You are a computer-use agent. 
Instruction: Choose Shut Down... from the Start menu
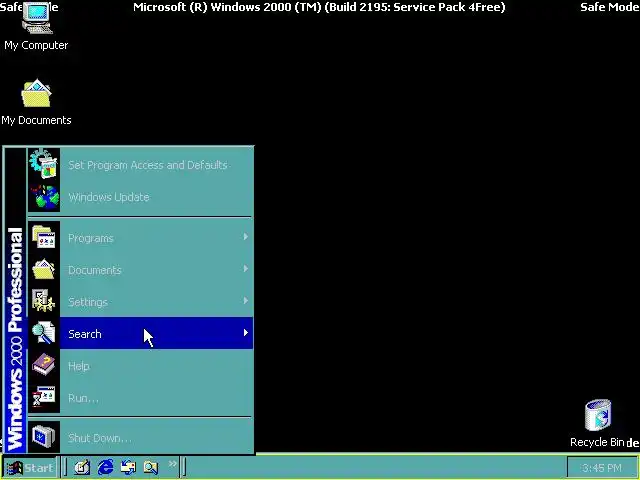tap(140, 437)
